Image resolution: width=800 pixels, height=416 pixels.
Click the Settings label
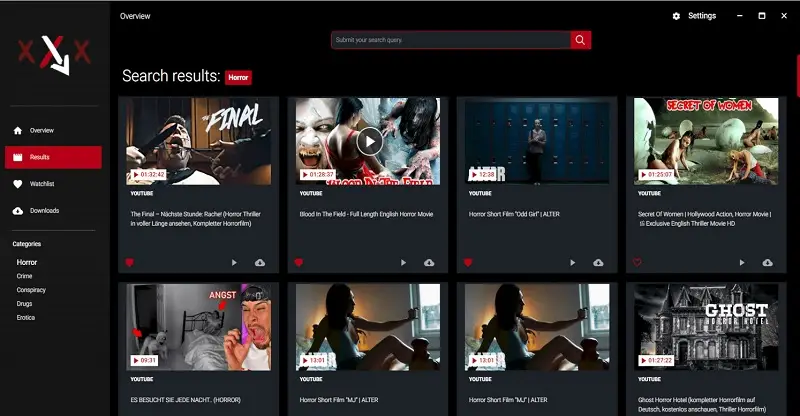click(x=702, y=16)
